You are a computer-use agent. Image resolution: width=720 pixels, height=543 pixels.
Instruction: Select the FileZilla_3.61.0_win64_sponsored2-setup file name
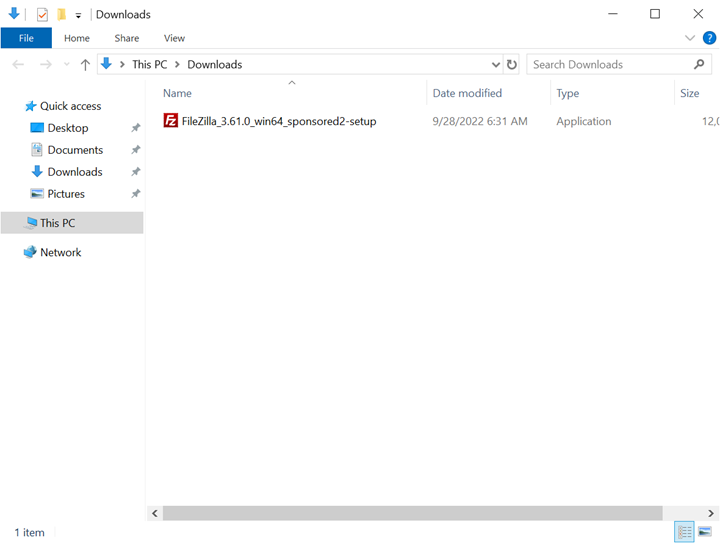click(279, 121)
